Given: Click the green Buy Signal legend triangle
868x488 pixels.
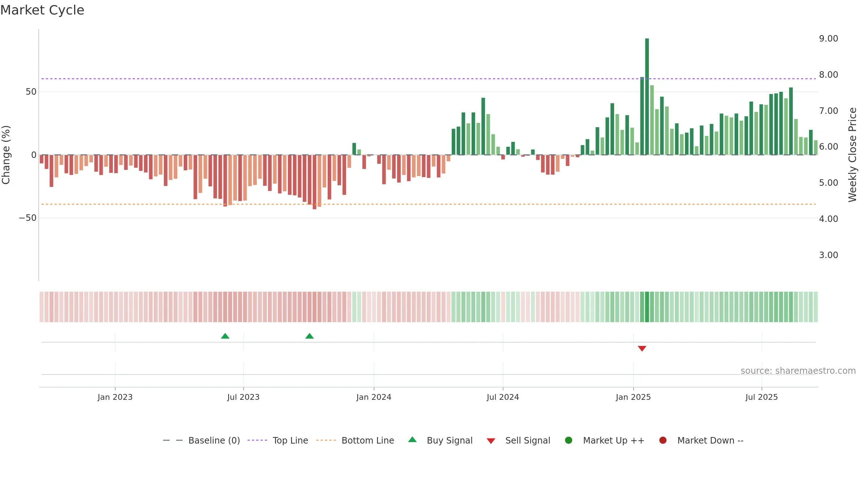Looking at the screenshot, I should tap(412, 440).
